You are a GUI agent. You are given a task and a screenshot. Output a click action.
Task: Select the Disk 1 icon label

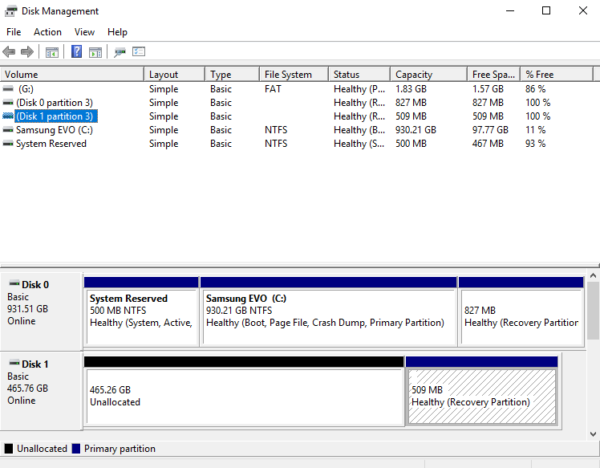coord(29,364)
